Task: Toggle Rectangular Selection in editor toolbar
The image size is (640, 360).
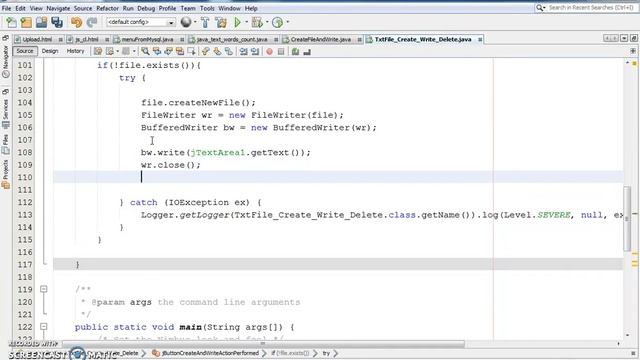Action: pos(191,51)
